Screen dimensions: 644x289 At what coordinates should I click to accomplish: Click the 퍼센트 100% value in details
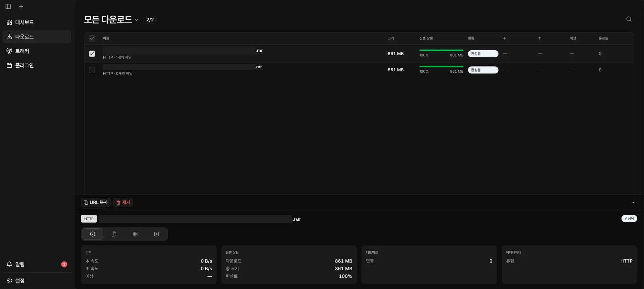[x=345, y=276]
